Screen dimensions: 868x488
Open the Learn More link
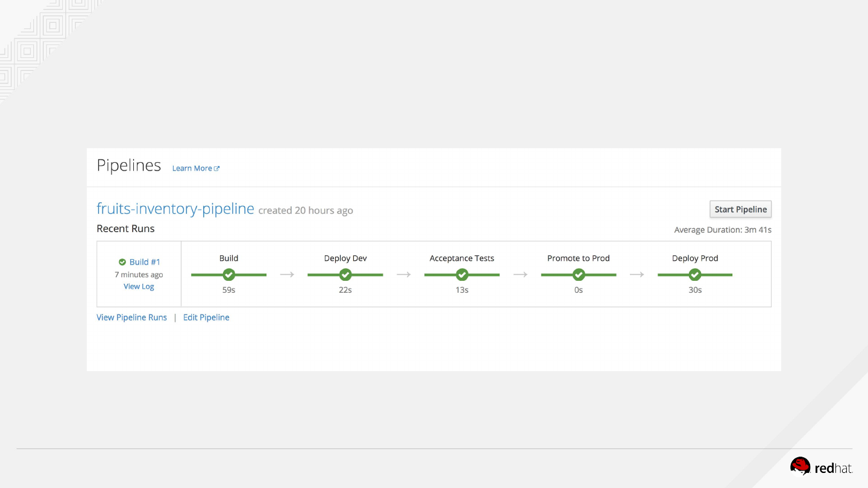tap(192, 169)
